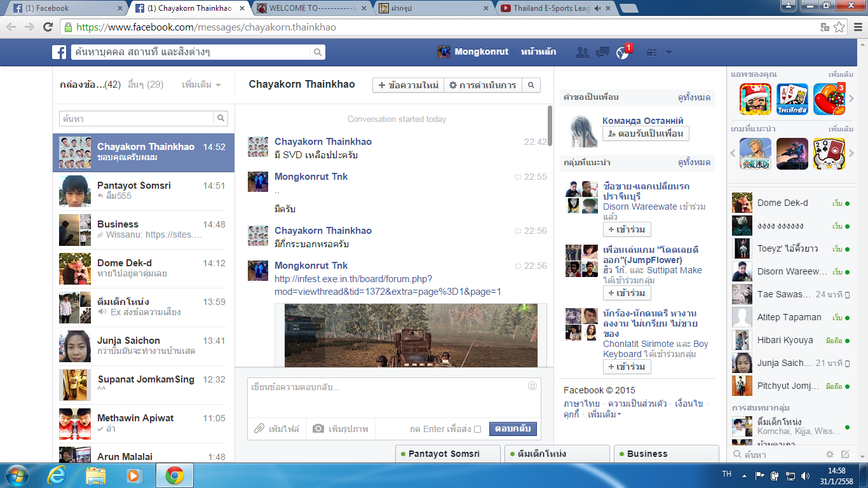The image size is (868, 488).
Task: Show next apps with right arrow in แอพของคุณ
Action: tap(851, 99)
